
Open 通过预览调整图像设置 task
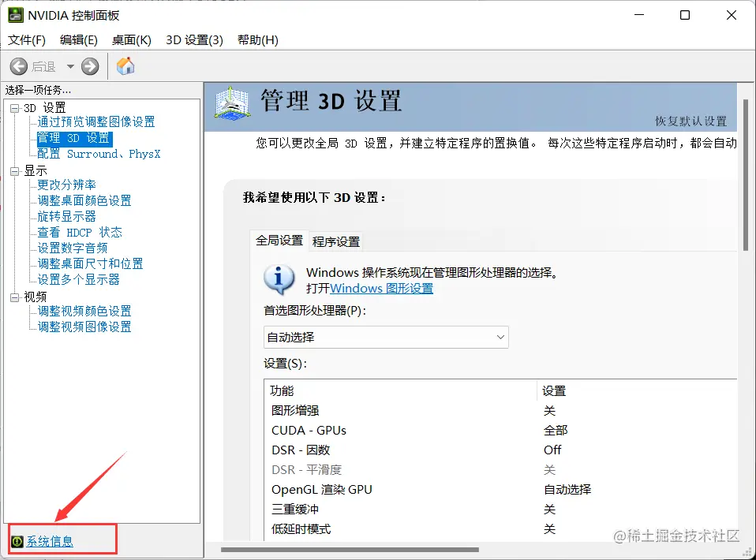pos(96,122)
